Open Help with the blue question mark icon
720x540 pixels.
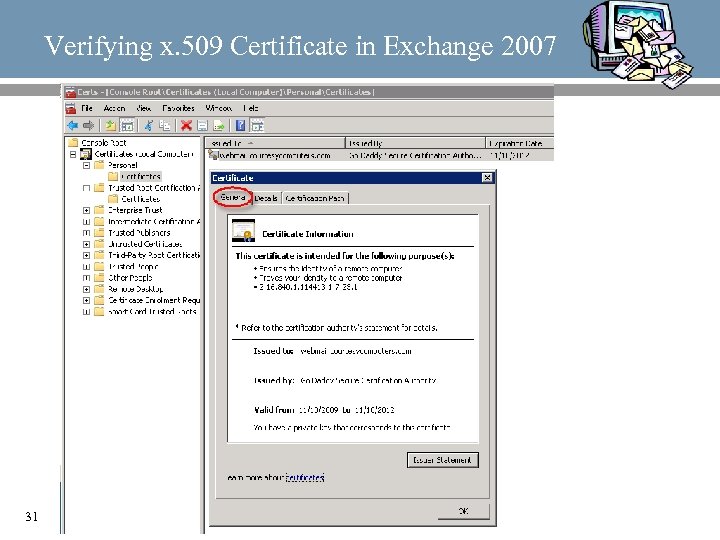[x=240, y=125]
